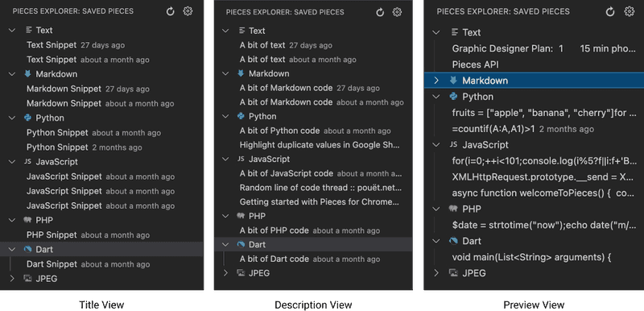Collapse Python group in Preview View

coord(436,97)
